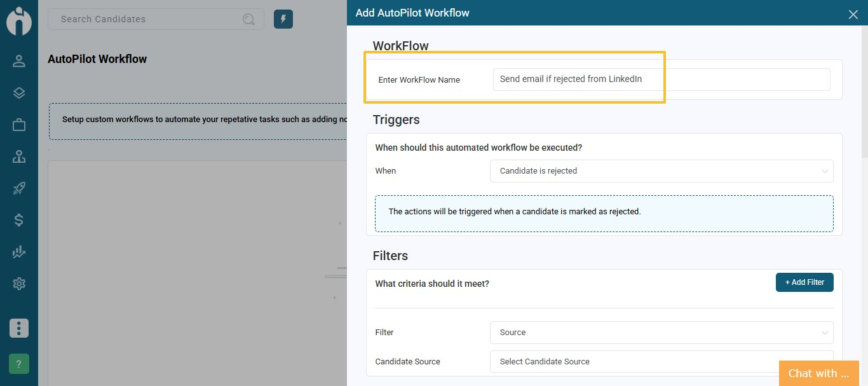Click the workflow name input field

pyautogui.click(x=661, y=79)
